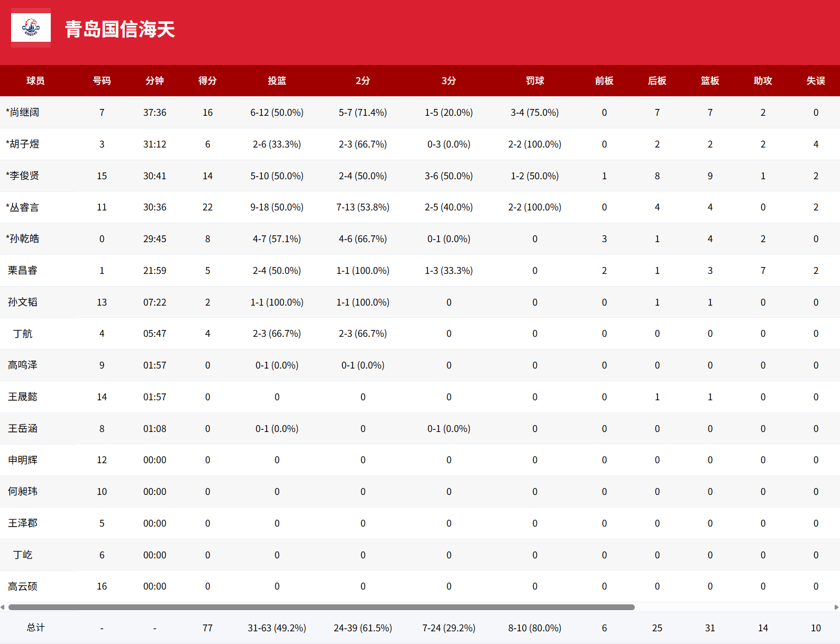Image resolution: width=840 pixels, height=644 pixels.
Task: Click the 罚球 column header
Action: [x=535, y=81]
